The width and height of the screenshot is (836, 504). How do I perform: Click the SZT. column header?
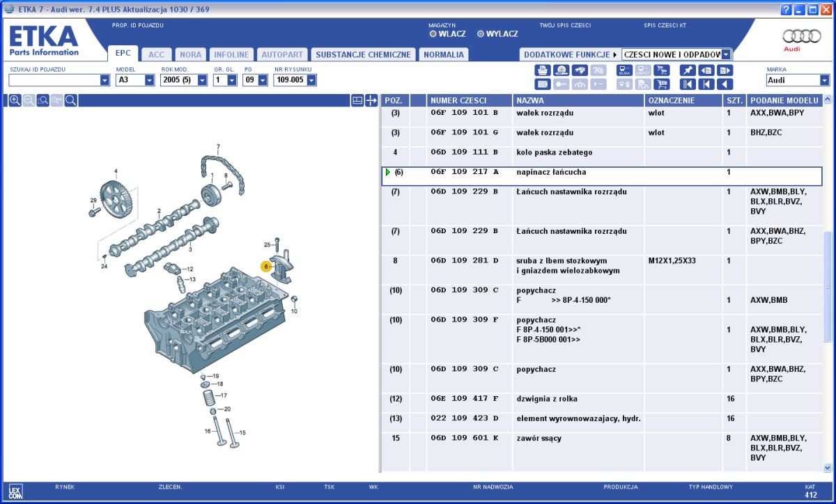point(734,101)
